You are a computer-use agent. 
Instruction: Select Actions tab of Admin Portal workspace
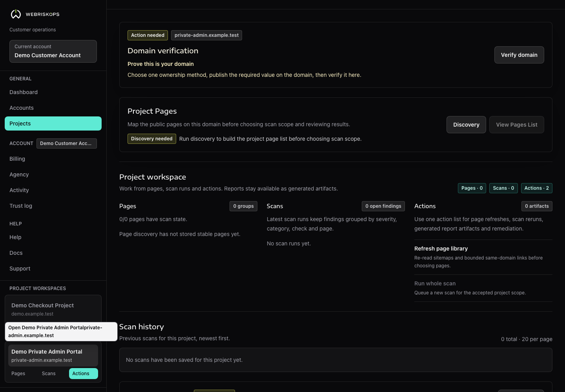(x=84, y=374)
